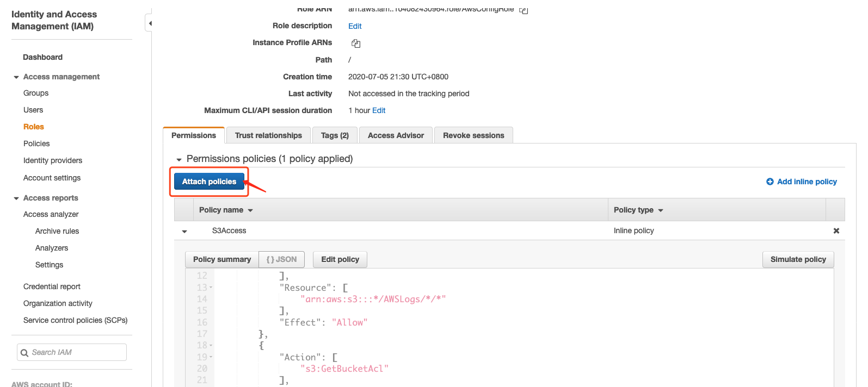This screenshot has width=868, height=387.
Task: Click the magnifier icon in Search IAM
Action: [x=24, y=353]
